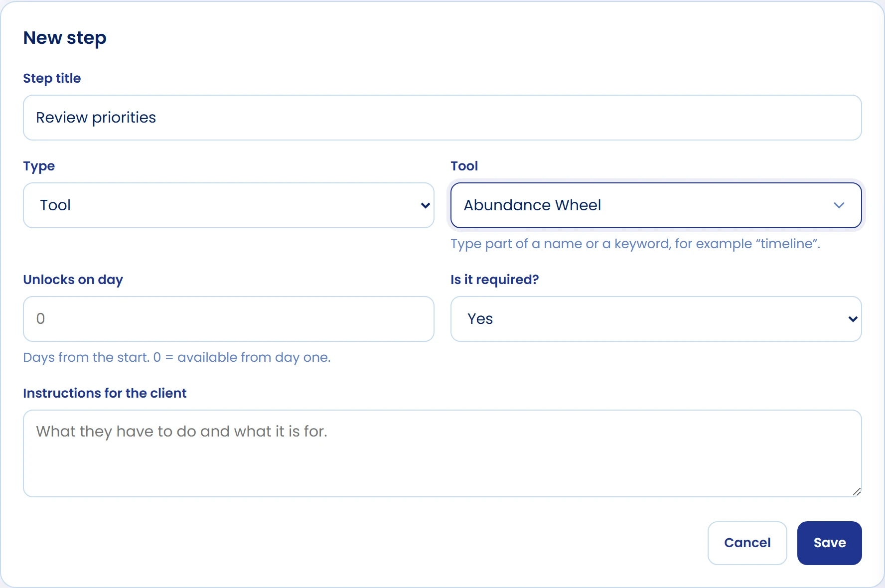Click the 'Days from the start' helper text
The height and width of the screenshot is (588, 885).
177,357
